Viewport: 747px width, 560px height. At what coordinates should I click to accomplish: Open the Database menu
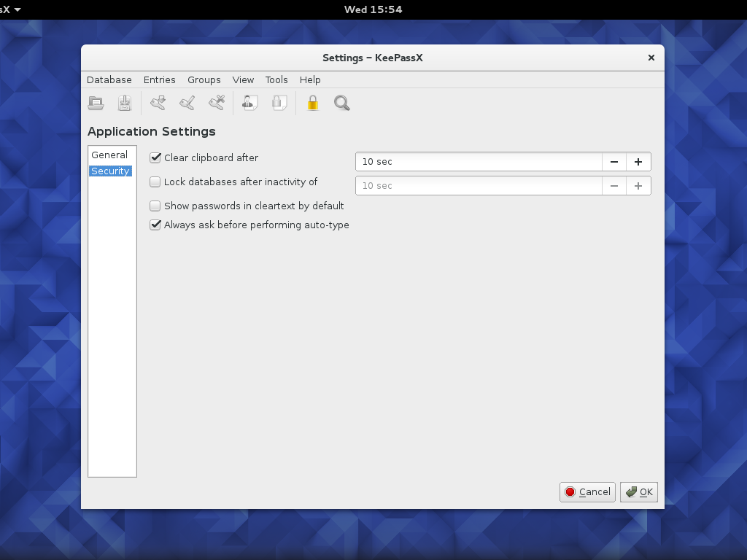pos(109,80)
